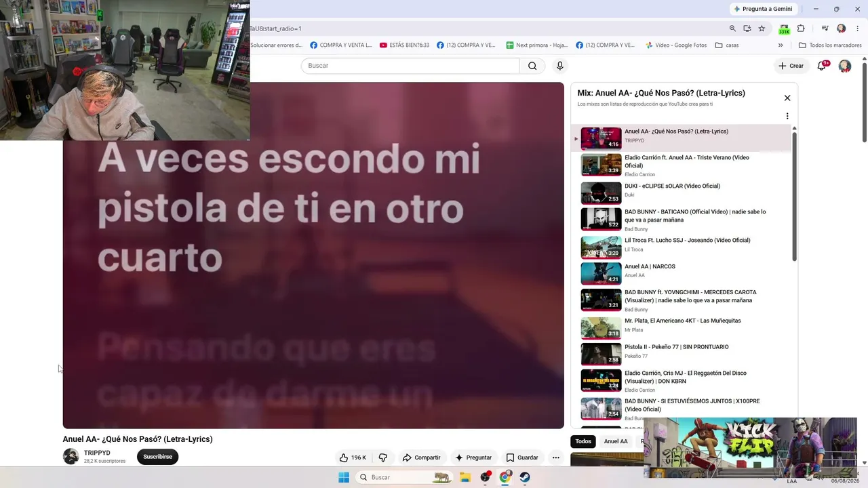The image size is (868, 488).
Task: Open Chrome media controls icon
Action: 825,28
